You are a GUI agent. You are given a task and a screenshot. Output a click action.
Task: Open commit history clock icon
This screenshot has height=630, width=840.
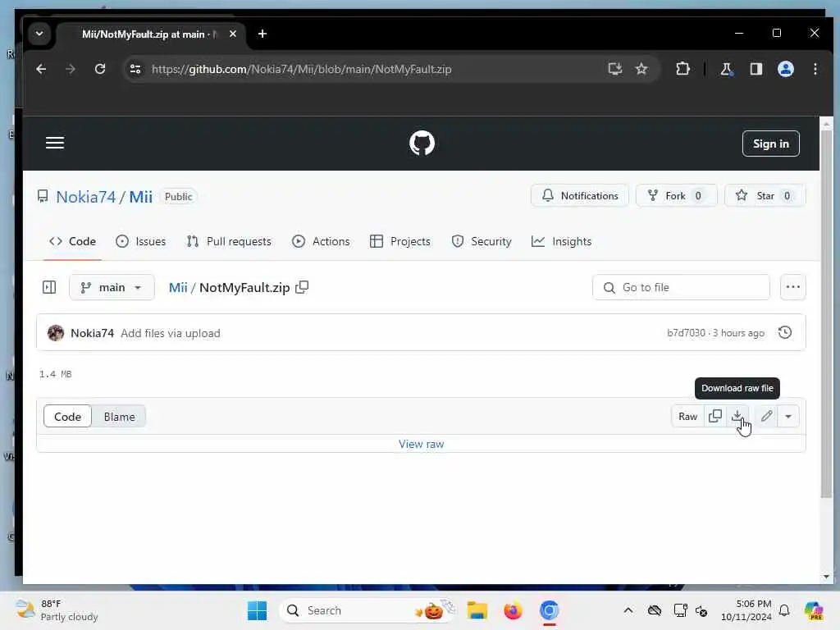click(x=785, y=333)
